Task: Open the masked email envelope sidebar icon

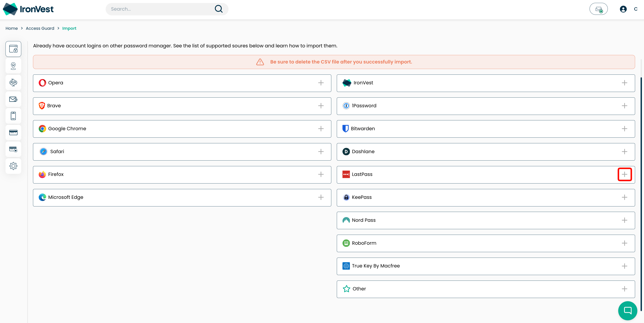Action: point(13,99)
